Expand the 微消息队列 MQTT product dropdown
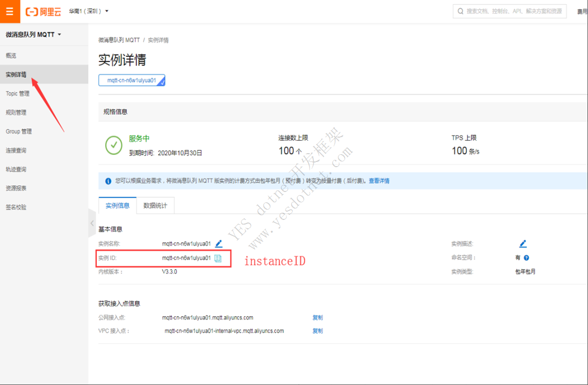The width and height of the screenshot is (588, 385). (x=33, y=35)
